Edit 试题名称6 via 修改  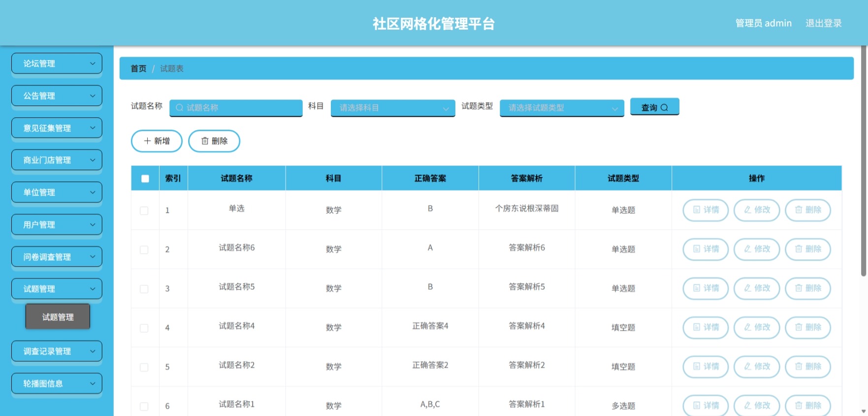click(757, 249)
